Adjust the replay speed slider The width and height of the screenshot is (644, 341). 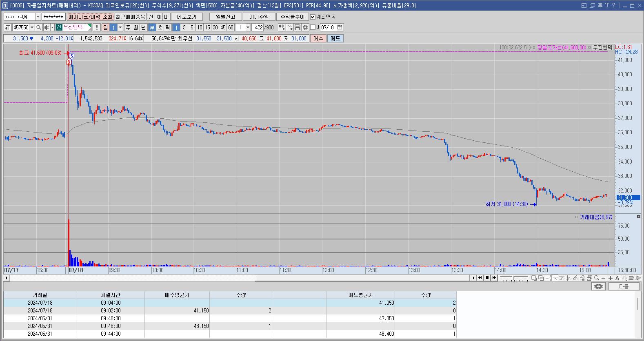click(x=514, y=278)
